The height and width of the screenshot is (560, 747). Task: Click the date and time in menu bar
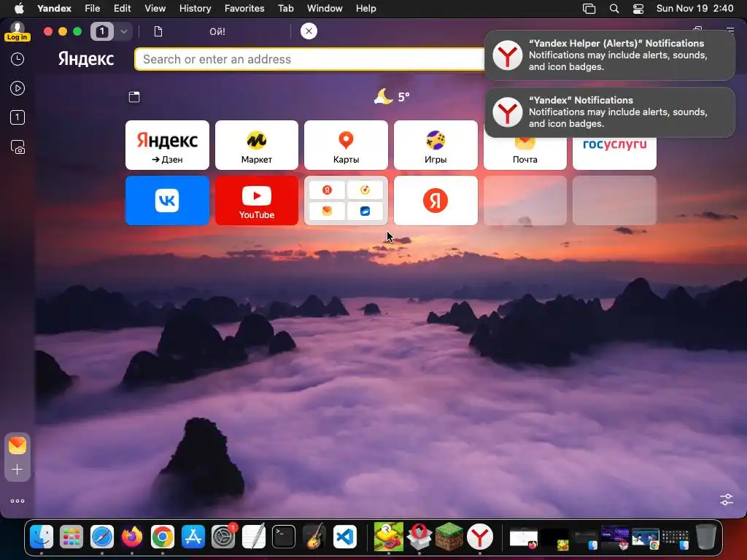point(695,9)
